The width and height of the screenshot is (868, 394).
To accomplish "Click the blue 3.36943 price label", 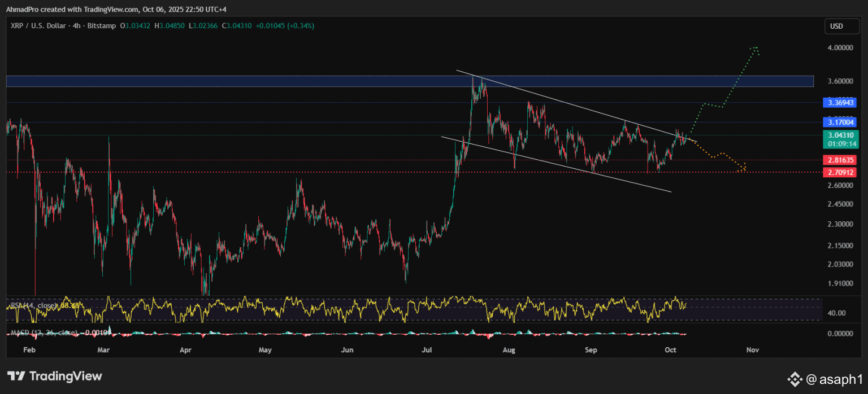I will click(x=841, y=103).
